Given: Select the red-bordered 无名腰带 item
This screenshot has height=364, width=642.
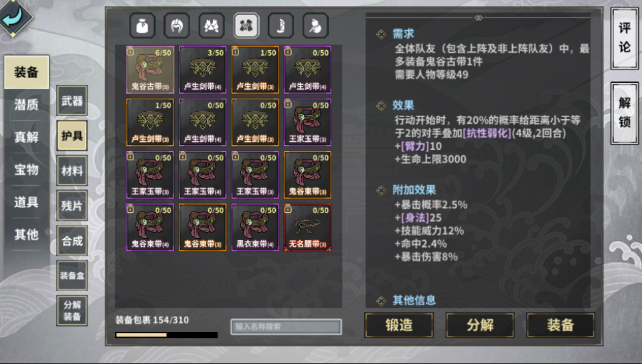Looking at the screenshot, I should (x=307, y=227).
